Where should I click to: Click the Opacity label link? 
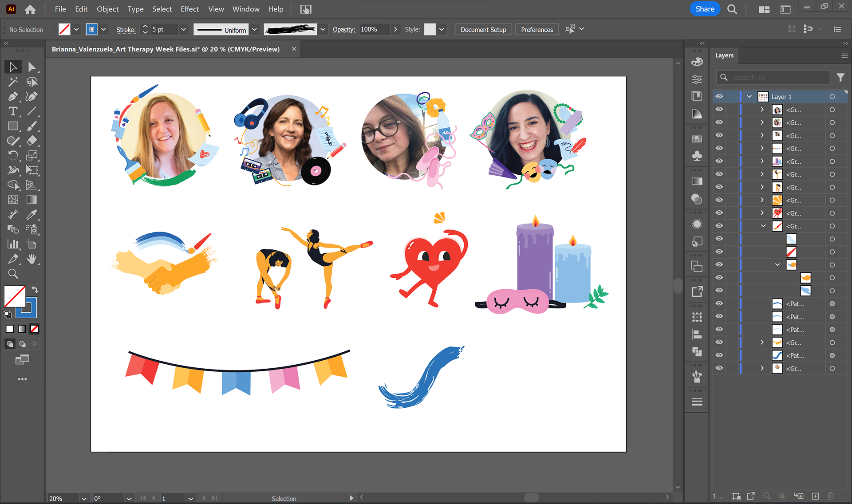tap(344, 30)
